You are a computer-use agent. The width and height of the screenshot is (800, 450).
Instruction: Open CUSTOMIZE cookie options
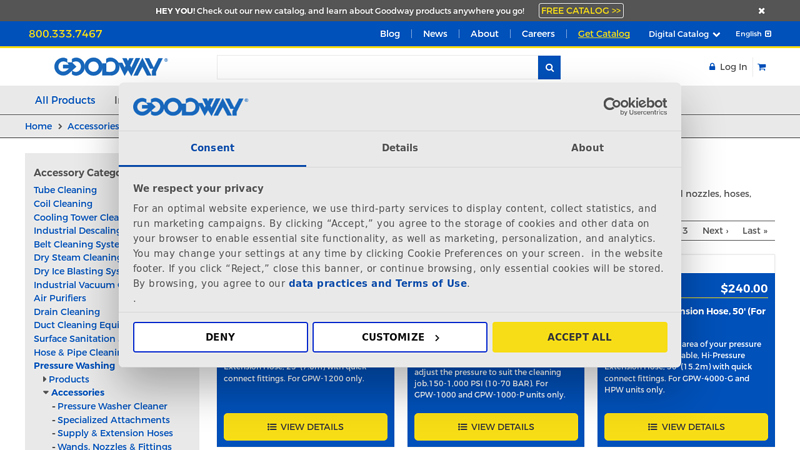tap(400, 337)
